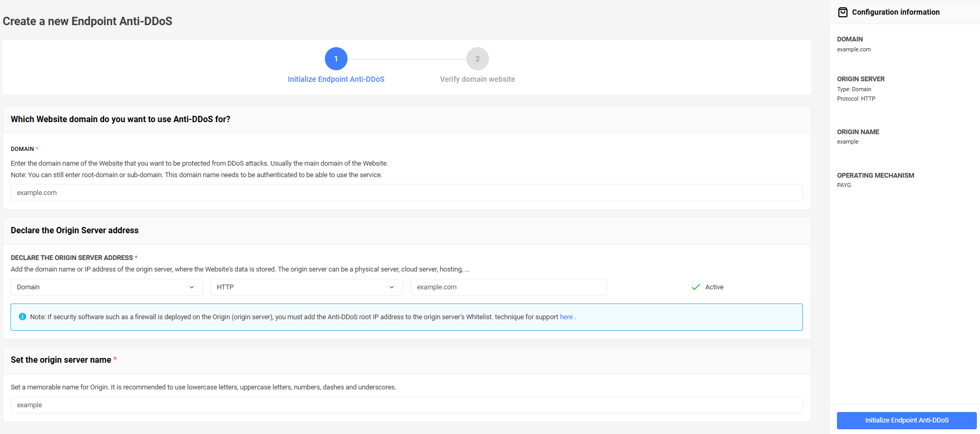Click the 'Type: Domain' sidebar text
The image size is (980, 434).
[x=854, y=89]
